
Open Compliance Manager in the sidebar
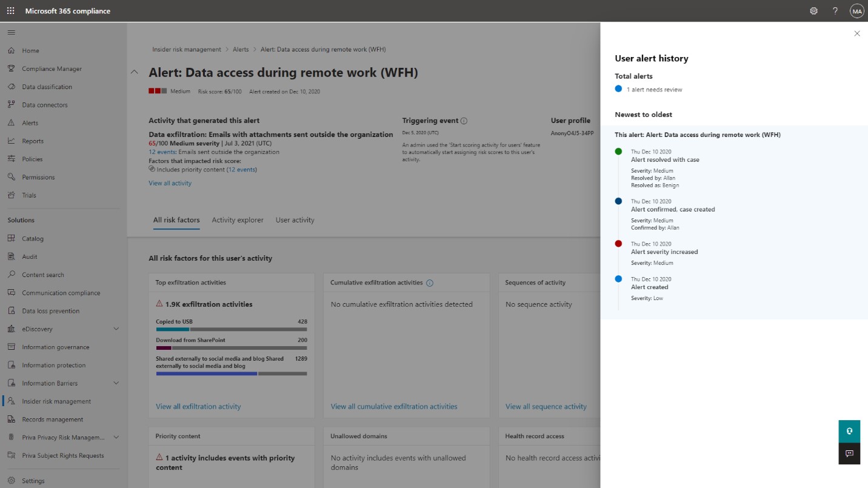coord(51,69)
